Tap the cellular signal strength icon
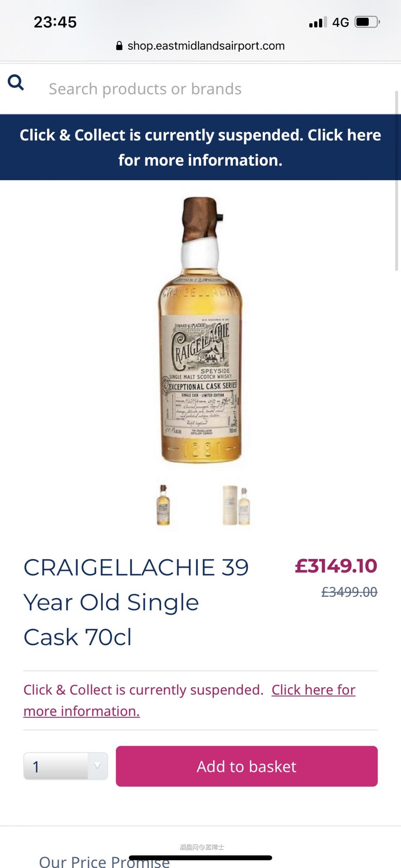The image size is (401, 868). [x=318, y=22]
